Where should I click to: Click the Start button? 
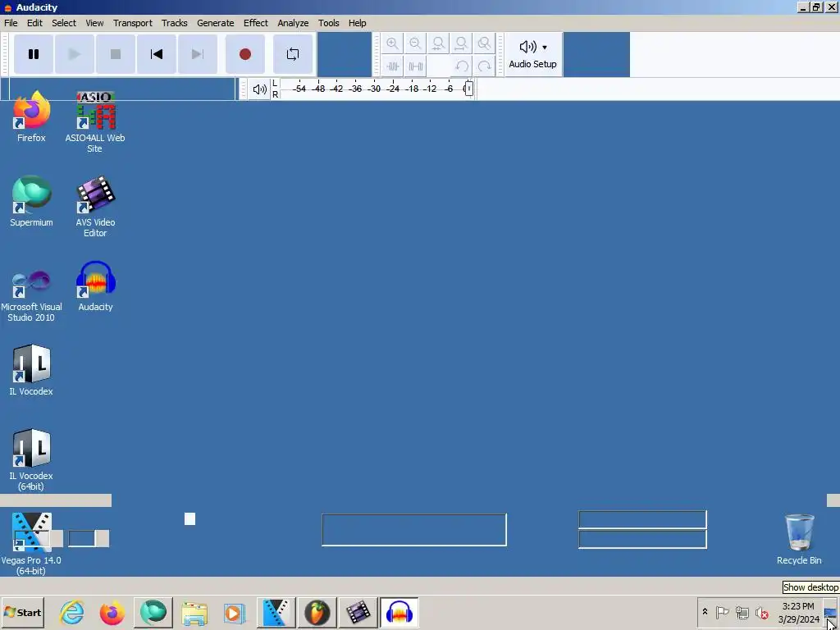pyautogui.click(x=22, y=612)
